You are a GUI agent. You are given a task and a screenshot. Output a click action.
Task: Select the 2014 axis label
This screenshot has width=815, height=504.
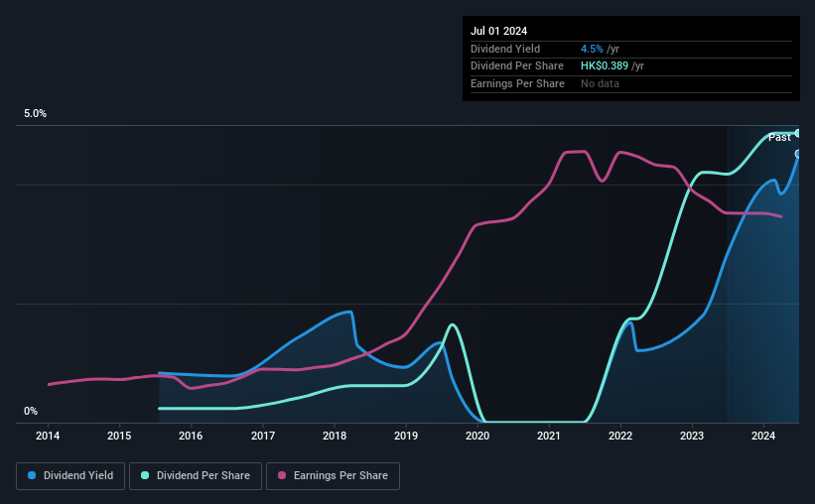click(x=48, y=436)
